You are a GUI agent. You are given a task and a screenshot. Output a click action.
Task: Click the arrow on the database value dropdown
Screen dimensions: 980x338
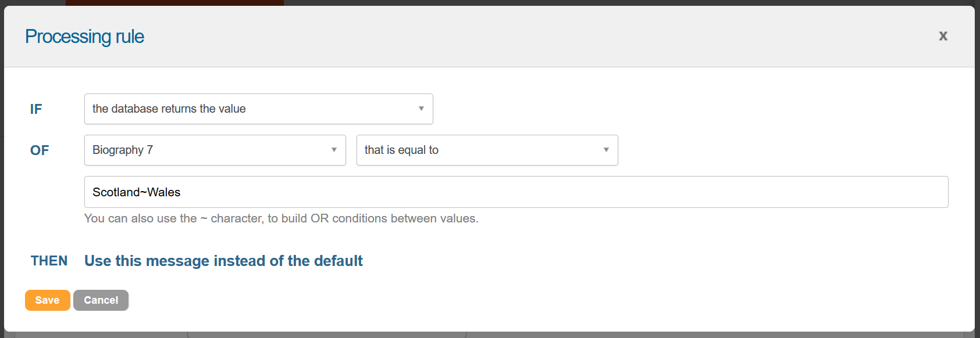pyautogui.click(x=421, y=109)
